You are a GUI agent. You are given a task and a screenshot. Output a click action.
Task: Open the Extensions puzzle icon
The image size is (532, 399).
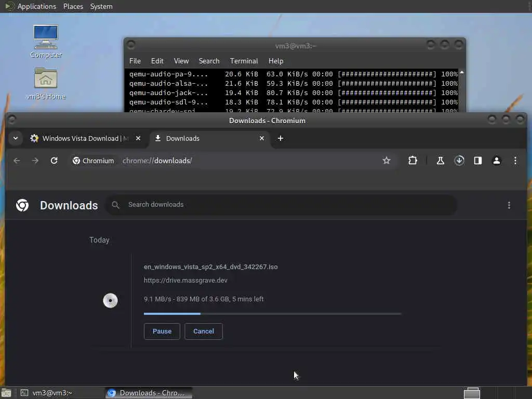pos(413,161)
